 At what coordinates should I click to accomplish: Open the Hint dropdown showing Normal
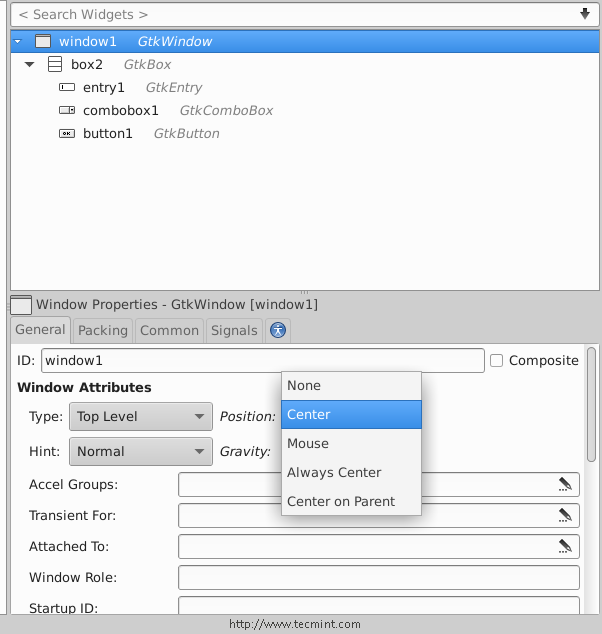pos(141,451)
